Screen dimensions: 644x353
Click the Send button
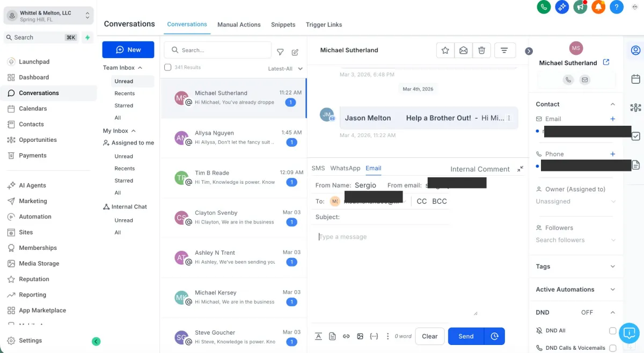click(x=466, y=336)
